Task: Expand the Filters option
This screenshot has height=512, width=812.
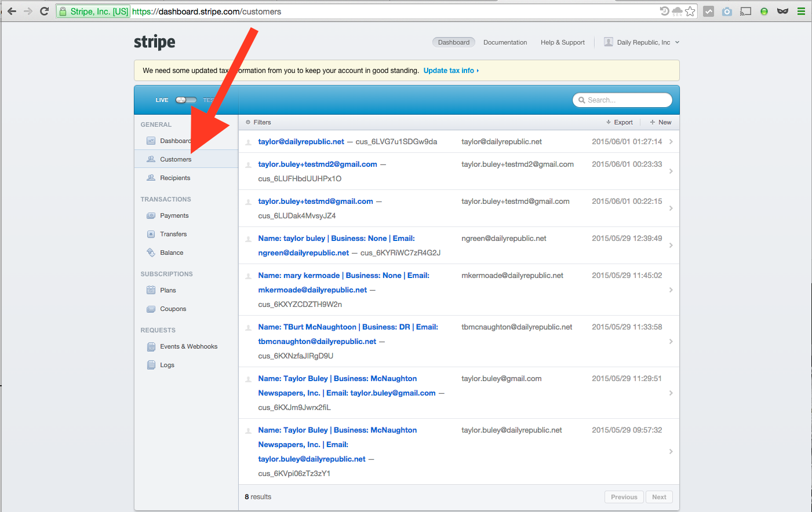Action: [258, 122]
